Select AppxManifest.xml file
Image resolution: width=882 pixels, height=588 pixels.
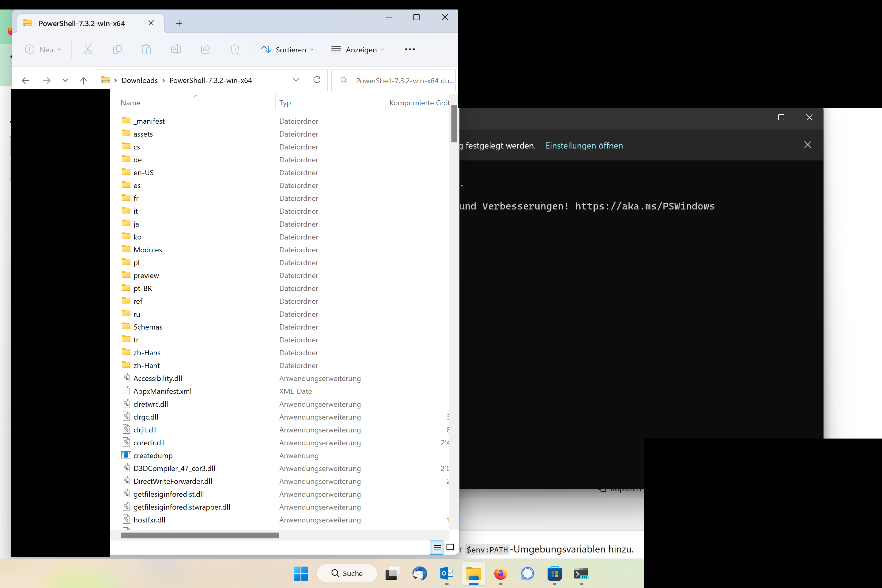tap(162, 391)
